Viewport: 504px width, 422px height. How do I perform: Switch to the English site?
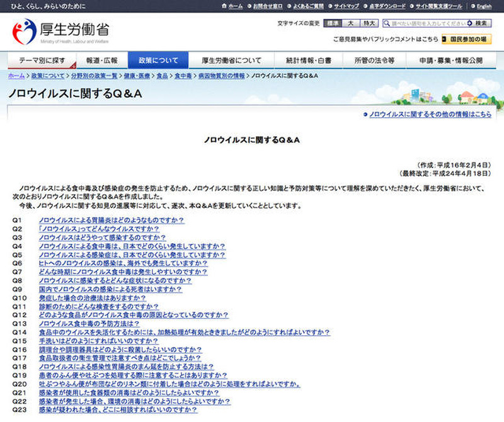[x=483, y=6]
